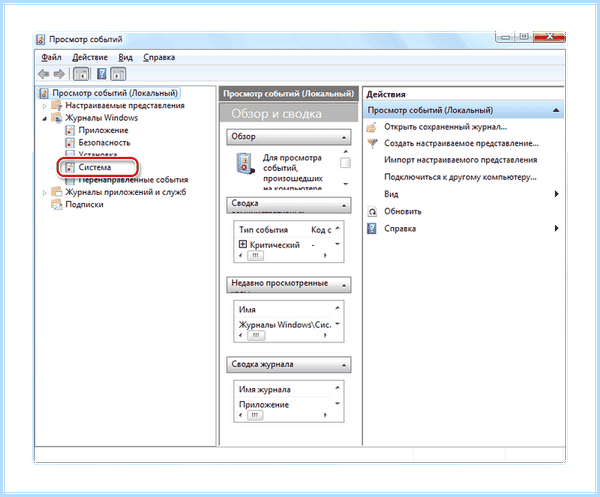Image resolution: width=600 pixels, height=497 pixels.
Task: Expand the Критический event type row
Action: tap(243, 244)
